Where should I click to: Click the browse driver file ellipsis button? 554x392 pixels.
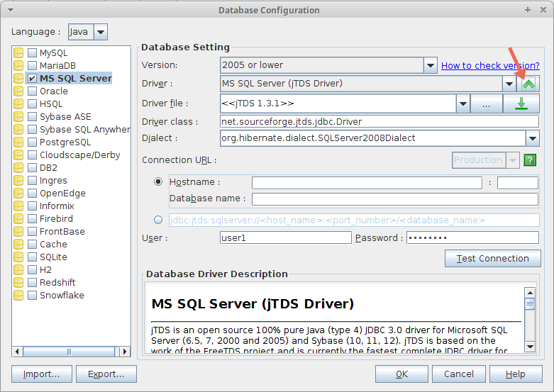487,103
